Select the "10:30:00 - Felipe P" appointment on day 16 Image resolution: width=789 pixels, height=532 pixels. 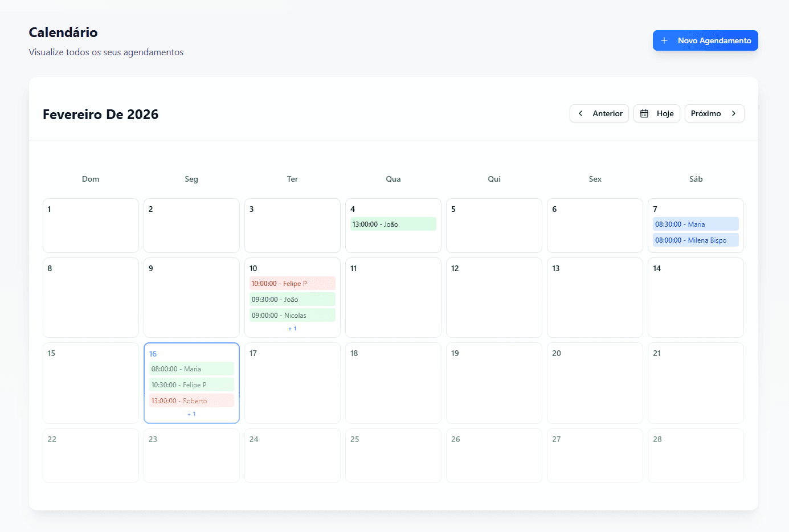(191, 384)
